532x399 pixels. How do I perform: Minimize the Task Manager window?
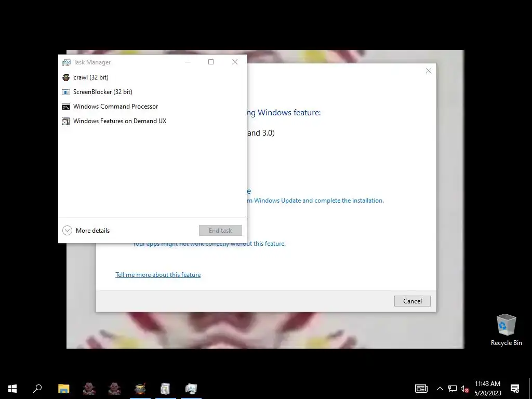click(x=187, y=62)
